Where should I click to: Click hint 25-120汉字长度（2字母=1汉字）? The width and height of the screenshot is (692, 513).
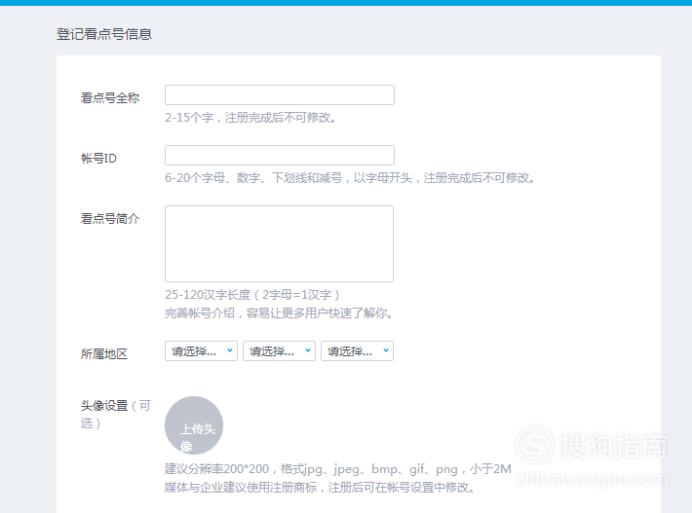click(252, 294)
